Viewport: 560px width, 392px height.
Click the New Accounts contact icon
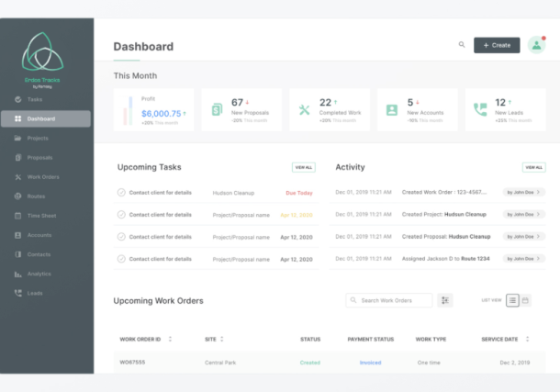(392, 109)
